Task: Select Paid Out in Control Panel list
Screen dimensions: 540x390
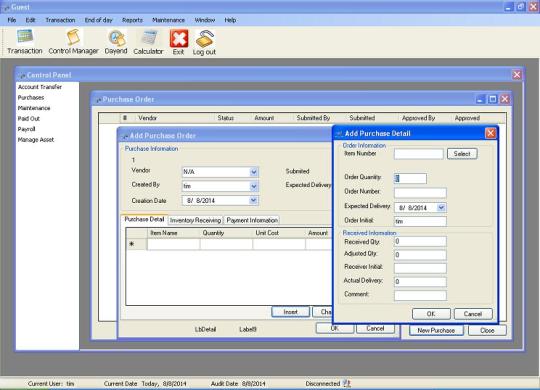Action: (29, 119)
